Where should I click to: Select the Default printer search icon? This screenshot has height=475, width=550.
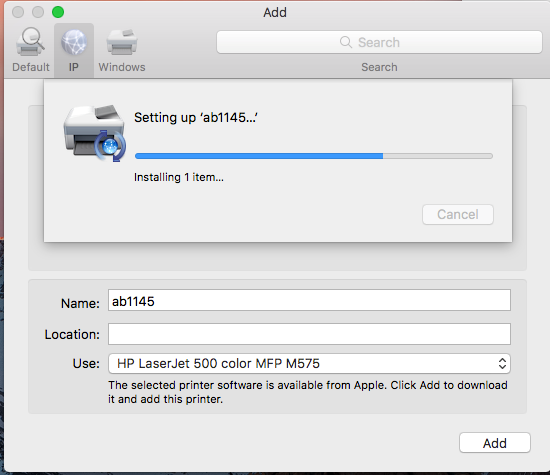coord(30,42)
